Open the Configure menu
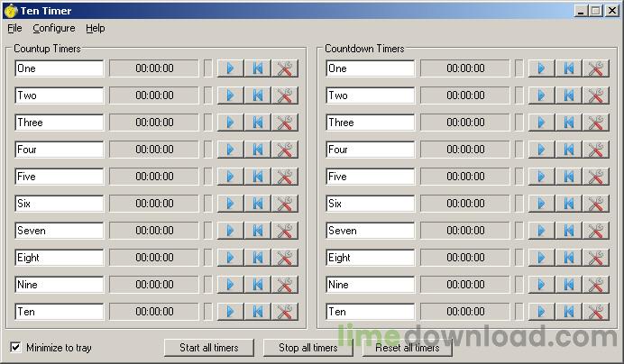Viewport: 624px width, 364px height. [54, 28]
